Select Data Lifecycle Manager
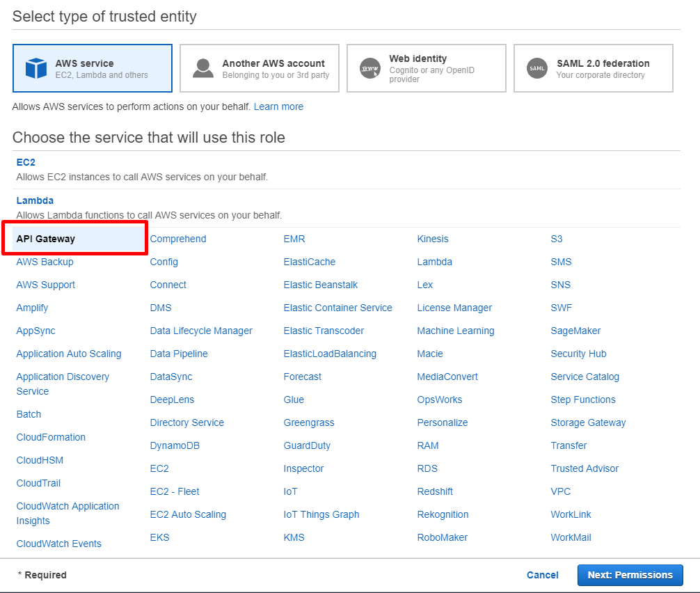The width and height of the screenshot is (700, 593). point(201,331)
